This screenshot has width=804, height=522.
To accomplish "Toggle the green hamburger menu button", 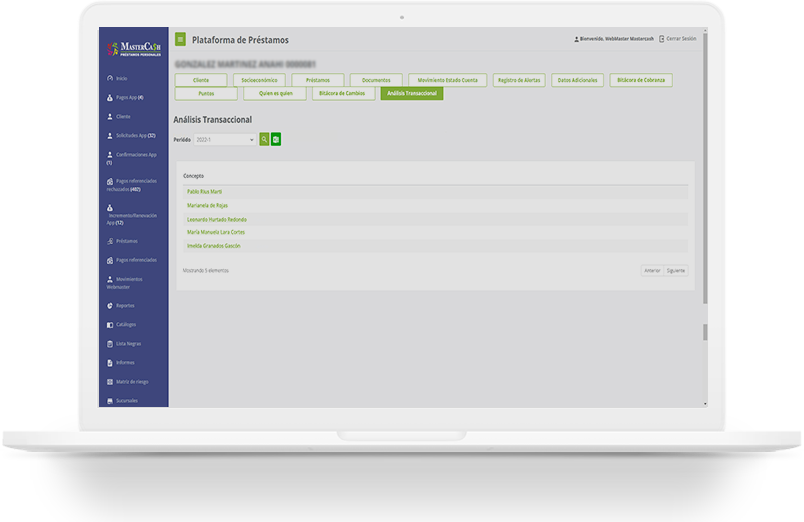I will [180, 40].
